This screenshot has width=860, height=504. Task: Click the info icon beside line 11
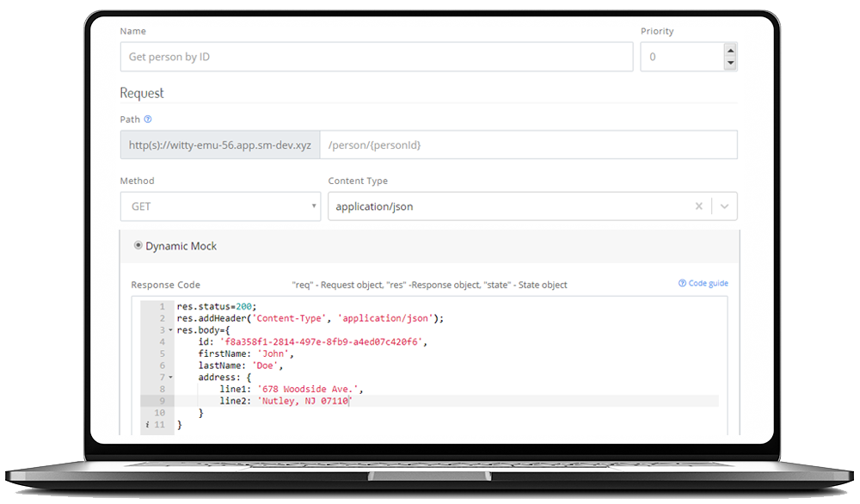[x=147, y=423]
